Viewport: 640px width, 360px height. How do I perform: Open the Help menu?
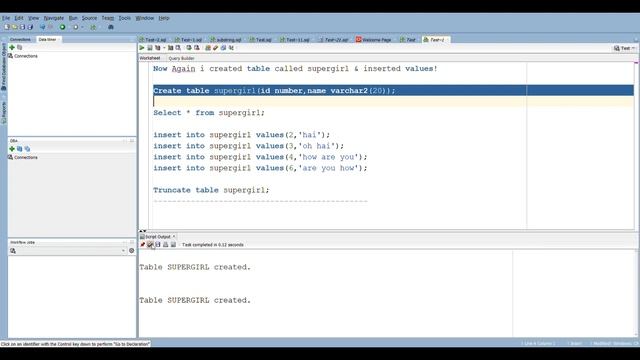click(x=164, y=18)
